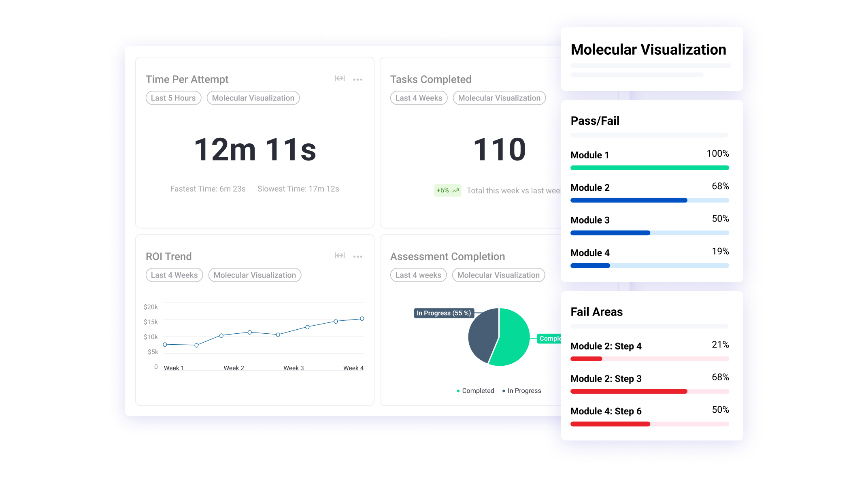The image size is (868, 484).
Task: Click expand-width icon on Time Per Attempt card
Action: pos(339,79)
